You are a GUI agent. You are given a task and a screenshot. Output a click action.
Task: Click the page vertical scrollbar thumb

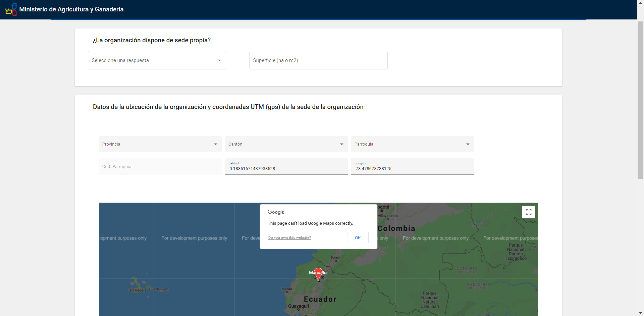640,100
